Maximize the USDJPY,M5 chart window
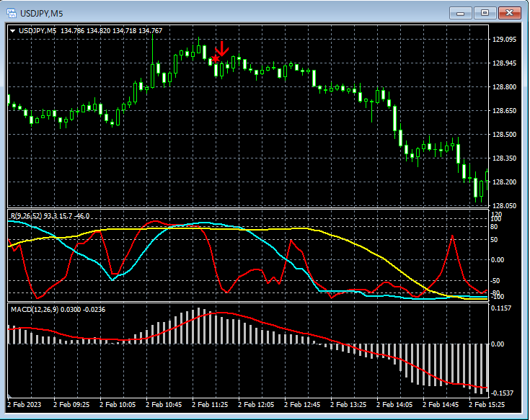The width and height of the screenshot is (530, 420). pos(485,12)
